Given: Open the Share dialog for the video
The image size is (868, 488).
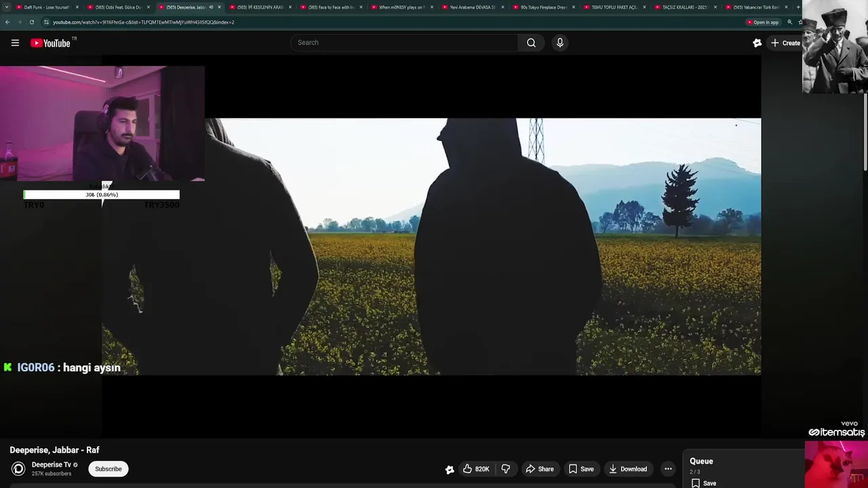Looking at the screenshot, I should click(x=540, y=469).
